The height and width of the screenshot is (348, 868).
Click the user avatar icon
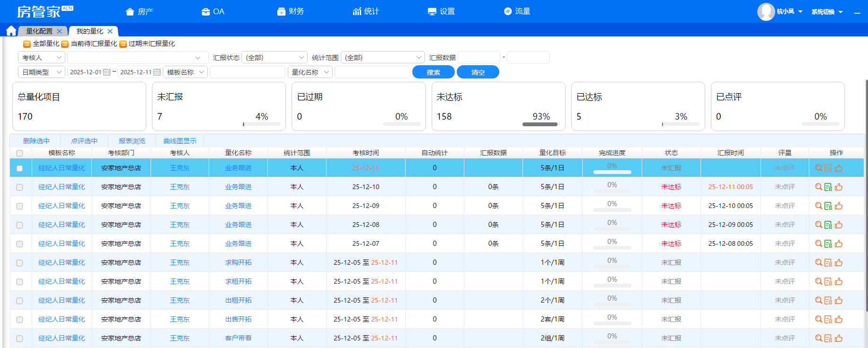tap(765, 11)
